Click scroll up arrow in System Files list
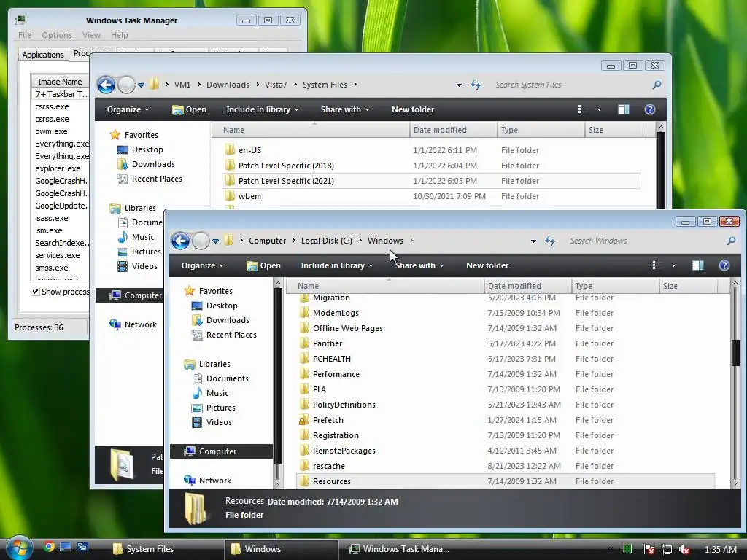The width and height of the screenshot is (747, 560). [x=661, y=127]
